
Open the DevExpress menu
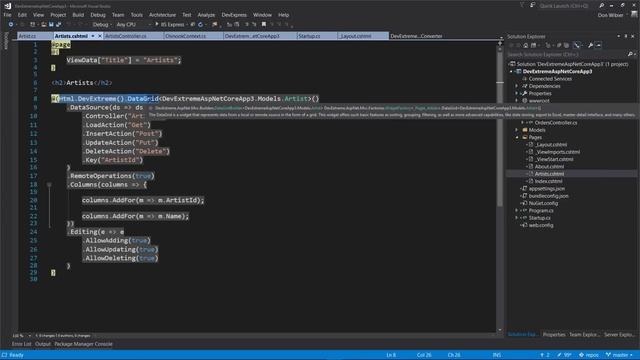[x=234, y=15]
